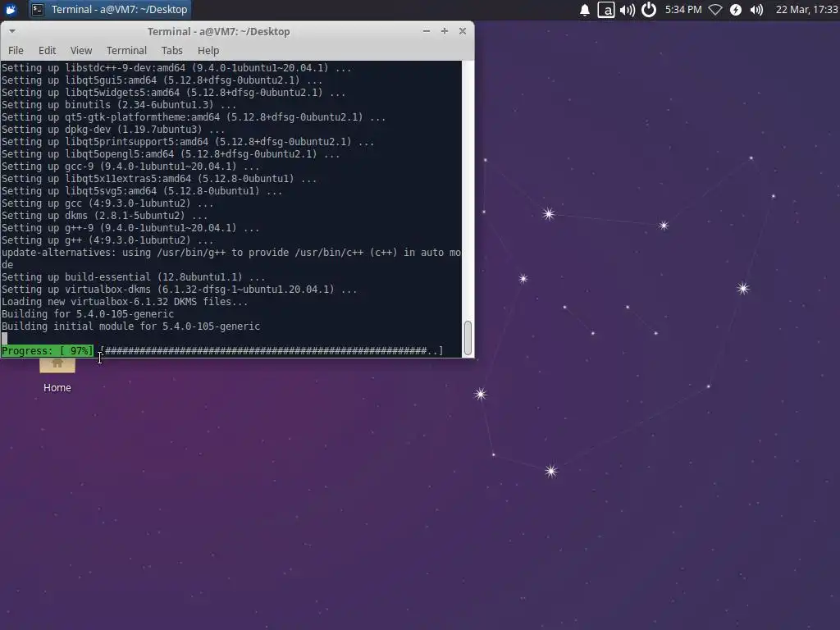The width and height of the screenshot is (840, 630).
Task: Open the Whisker applications menu icon
Action: click(x=11, y=9)
